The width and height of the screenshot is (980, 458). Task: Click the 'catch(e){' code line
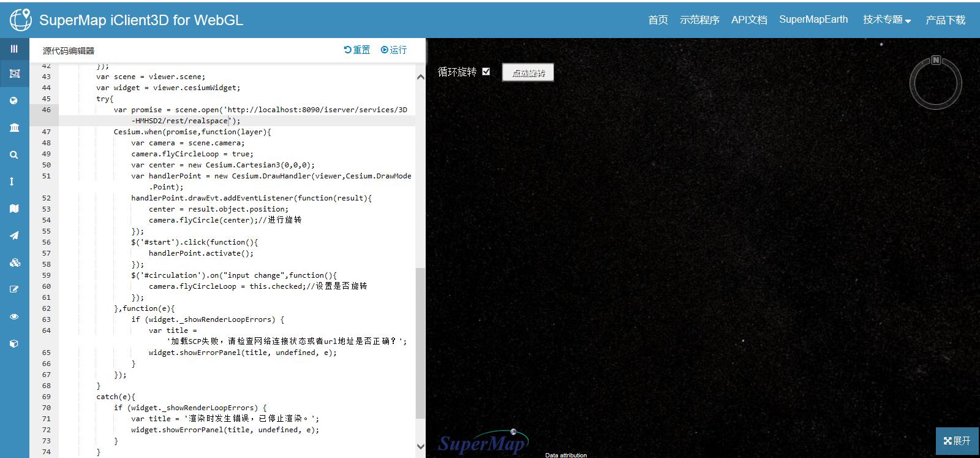pyautogui.click(x=116, y=397)
